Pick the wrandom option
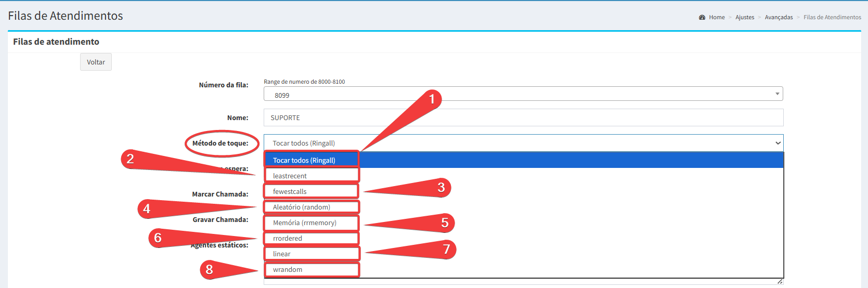 [x=288, y=269]
